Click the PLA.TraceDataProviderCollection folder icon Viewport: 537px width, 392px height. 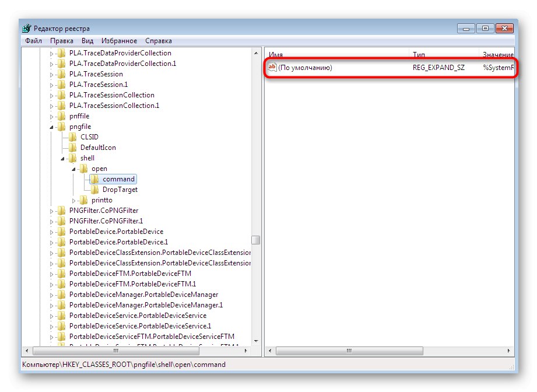(62, 53)
